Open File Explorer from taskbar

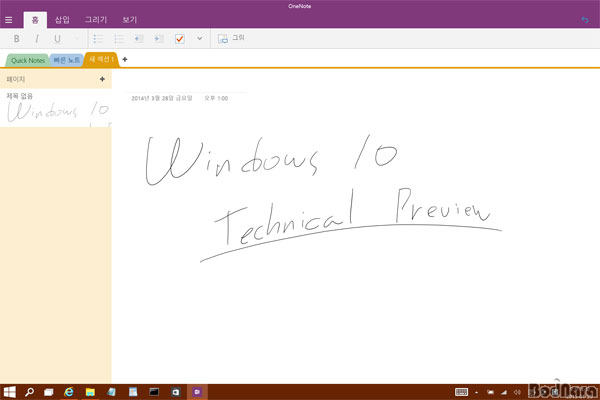pyautogui.click(x=90, y=392)
